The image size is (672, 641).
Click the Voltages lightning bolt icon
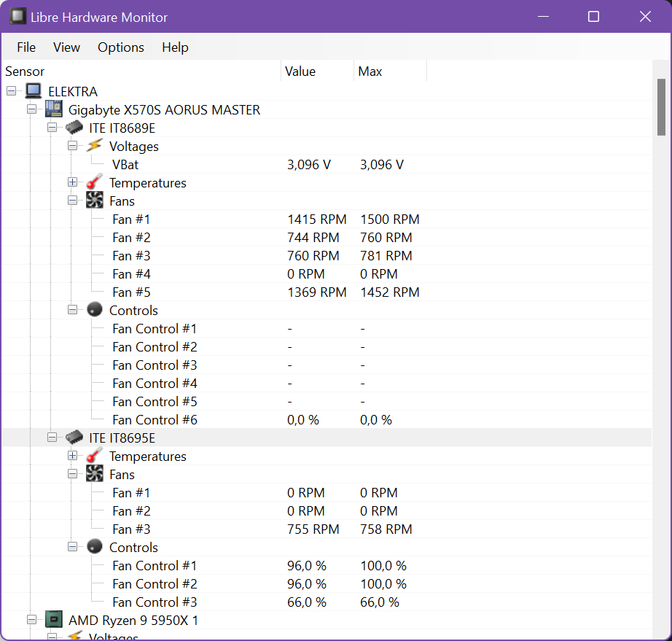pyautogui.click(x=93, y=146)
